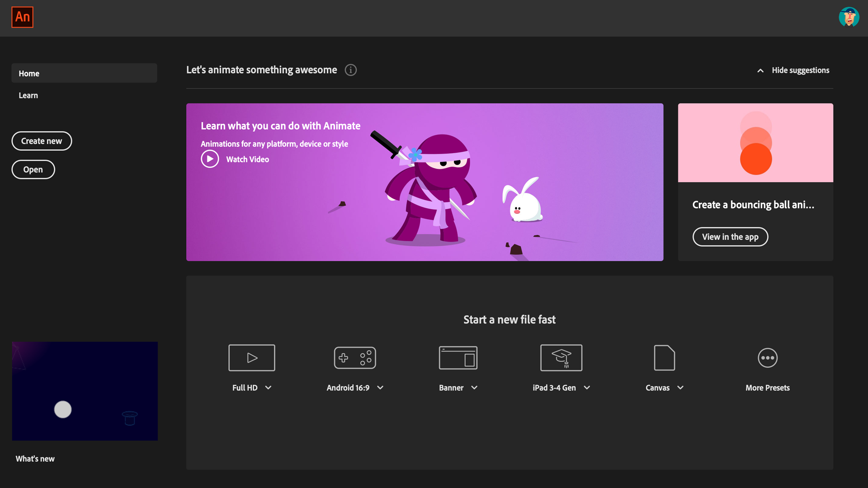Open the bouncing ball tutorial thumbnail
Image resolution: width=868 pixels, height=488 pixels.
point(755,143)
